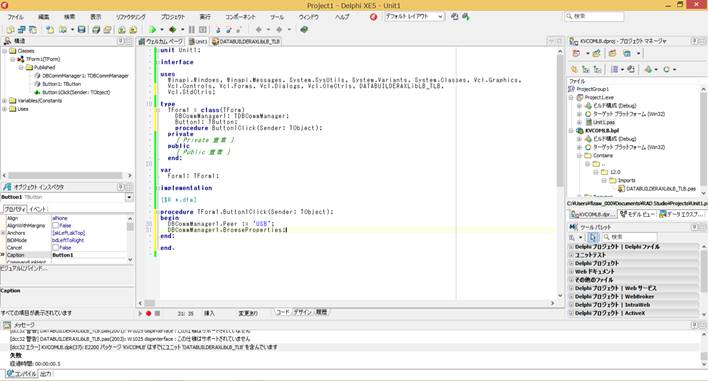Open the dropdown arrow beside the Run button
The height and width of the screenshot is (381, 708).
tap(162, 30)
